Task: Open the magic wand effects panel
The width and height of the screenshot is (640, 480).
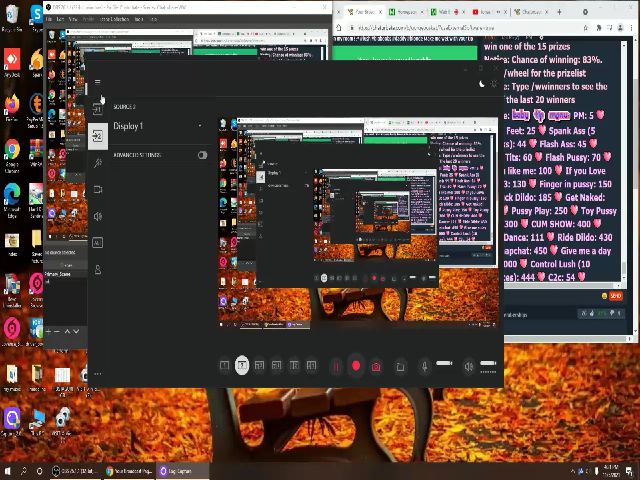Action: (x=97, y=162)
